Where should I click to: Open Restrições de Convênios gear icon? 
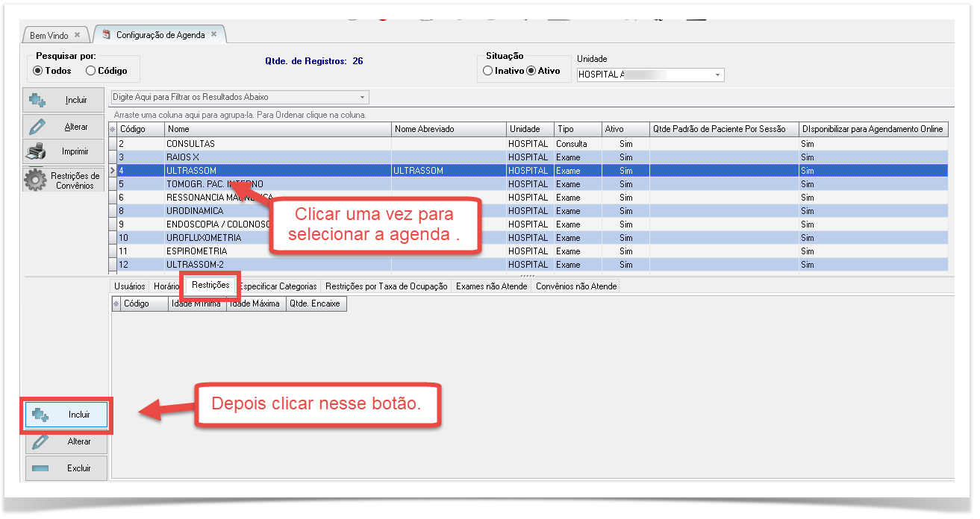click(35, 180)
